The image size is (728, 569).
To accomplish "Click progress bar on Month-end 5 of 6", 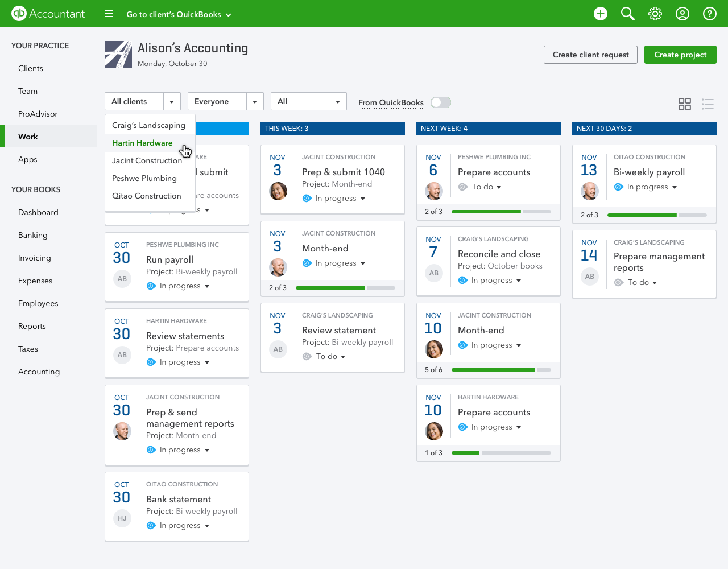I will [501, 370].
